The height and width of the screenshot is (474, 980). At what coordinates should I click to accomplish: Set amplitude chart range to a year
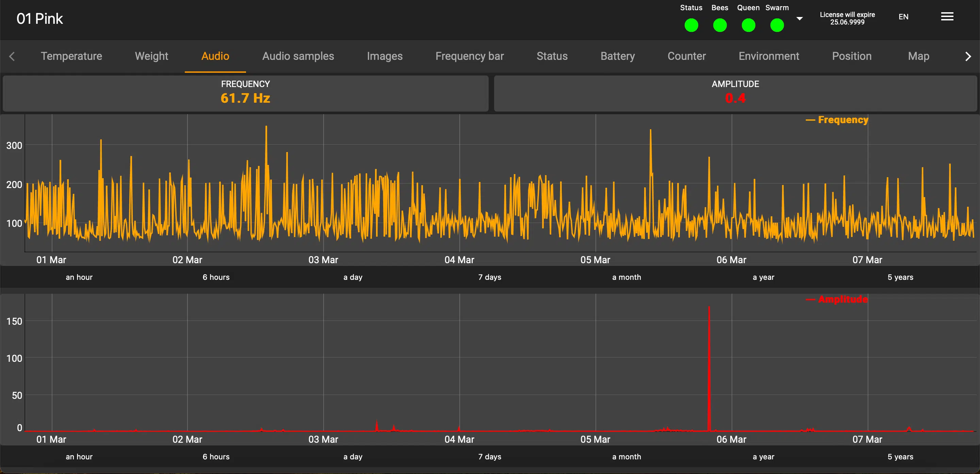pos(764,457)
